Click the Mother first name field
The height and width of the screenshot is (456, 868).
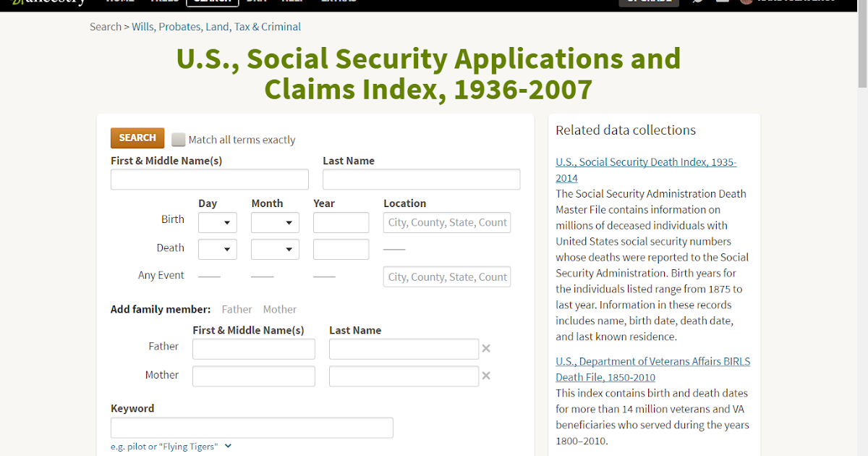coord(254,376)
